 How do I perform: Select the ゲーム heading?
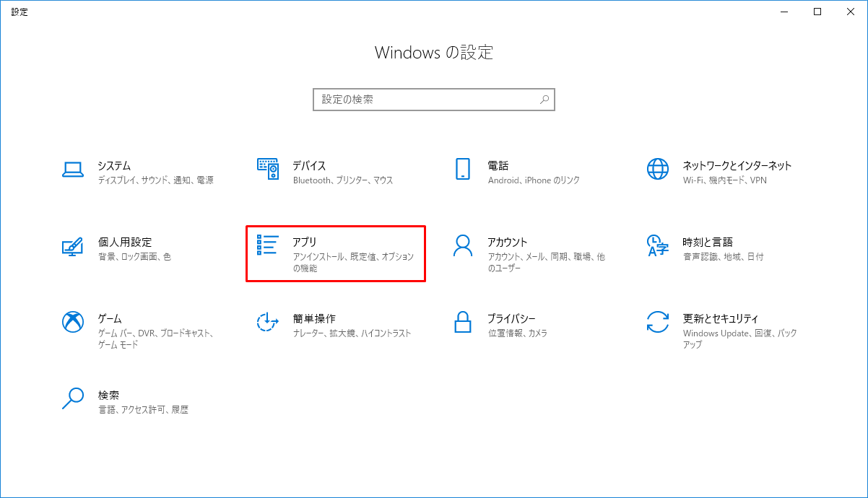pyautogui.click(x=110, y=318)
